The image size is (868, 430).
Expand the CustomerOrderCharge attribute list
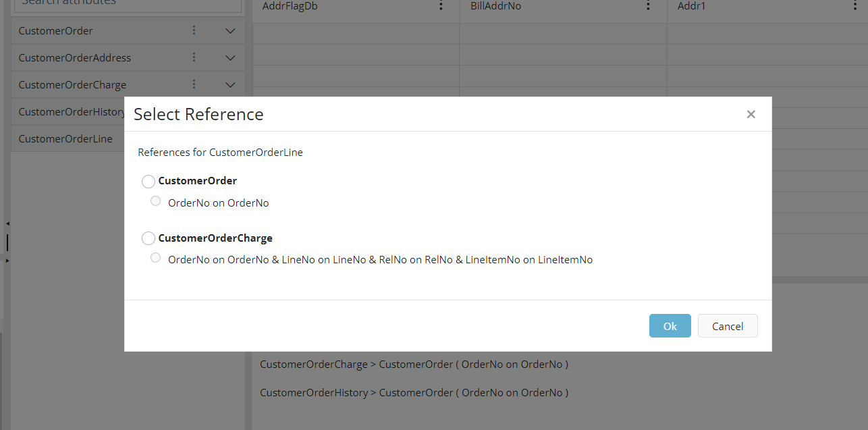coord(230,85)
